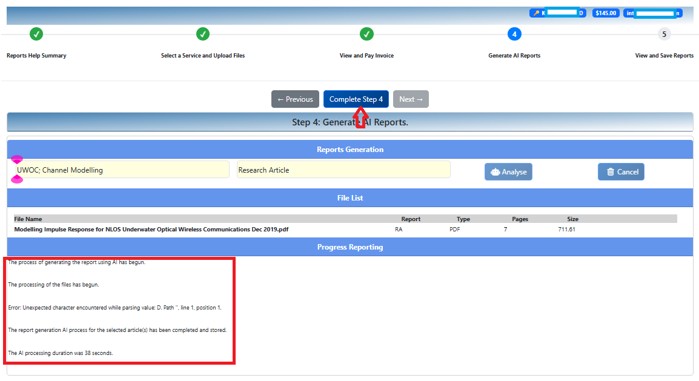Click the 'report generation AI process' completed line
Screen dimensions: 699x381
tap(118, 330)
